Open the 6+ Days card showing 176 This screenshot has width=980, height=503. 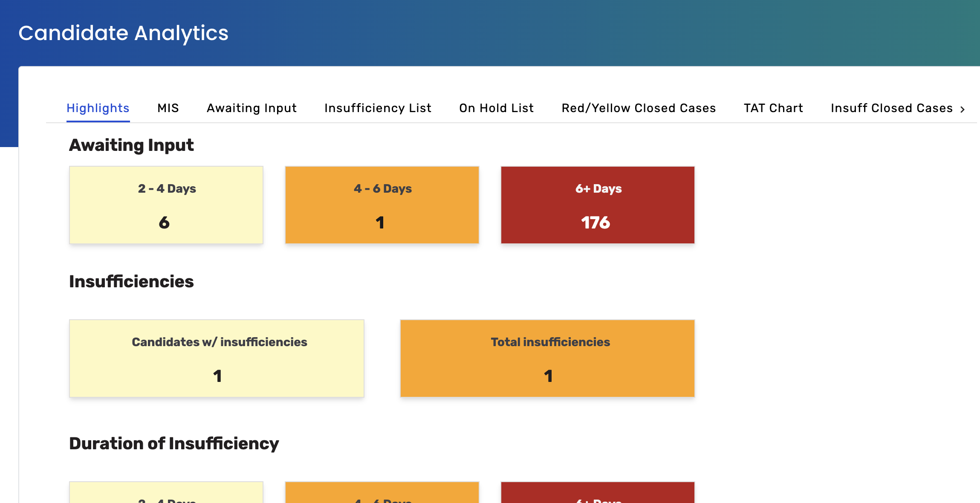pyautogui.click(x=598, y=205)
